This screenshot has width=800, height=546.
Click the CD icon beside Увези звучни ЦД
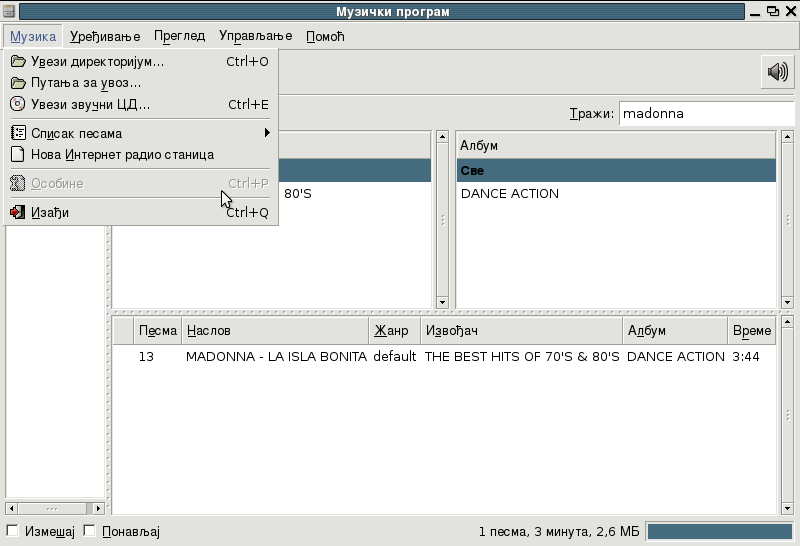point(18,104)
